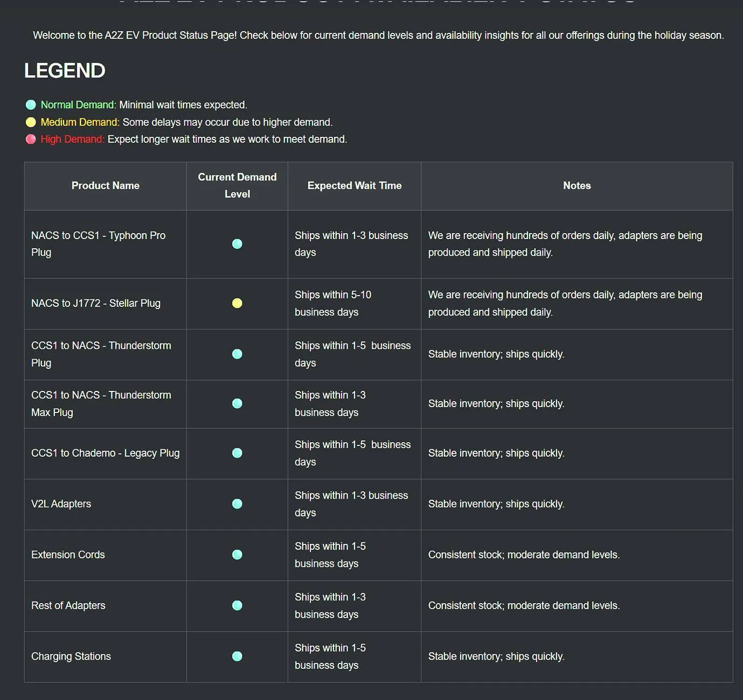Image resolution: width=743 pixels, height=700 pixels.
Task: Select the Expected Wait Time column header
Action: pyautogui.click(x=355, y=186)
